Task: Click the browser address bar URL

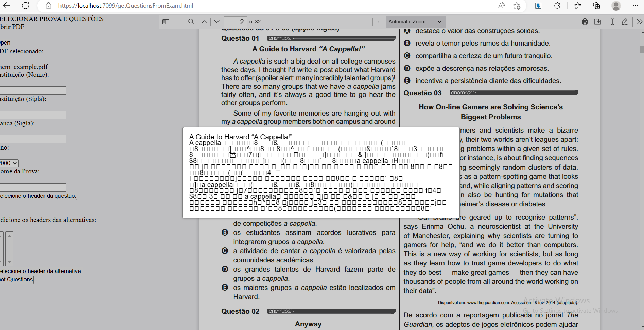Action: 125,5
